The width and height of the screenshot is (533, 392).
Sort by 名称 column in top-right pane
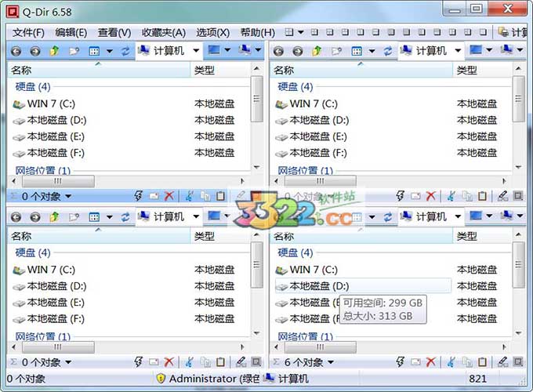[361, 71]
